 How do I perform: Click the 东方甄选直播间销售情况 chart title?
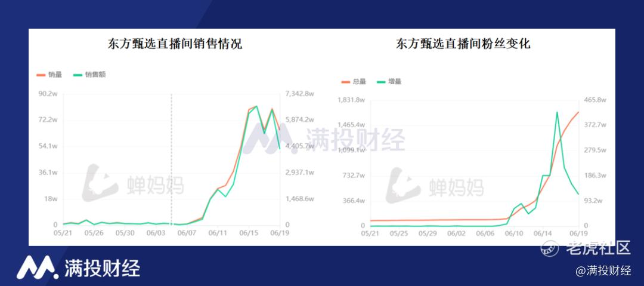(175, 44)
